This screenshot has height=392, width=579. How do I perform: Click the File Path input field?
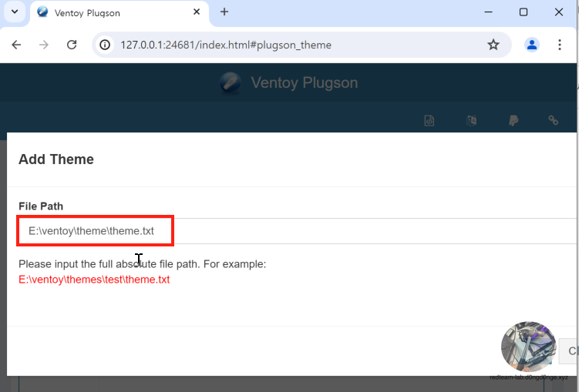[x=298, y=231]
